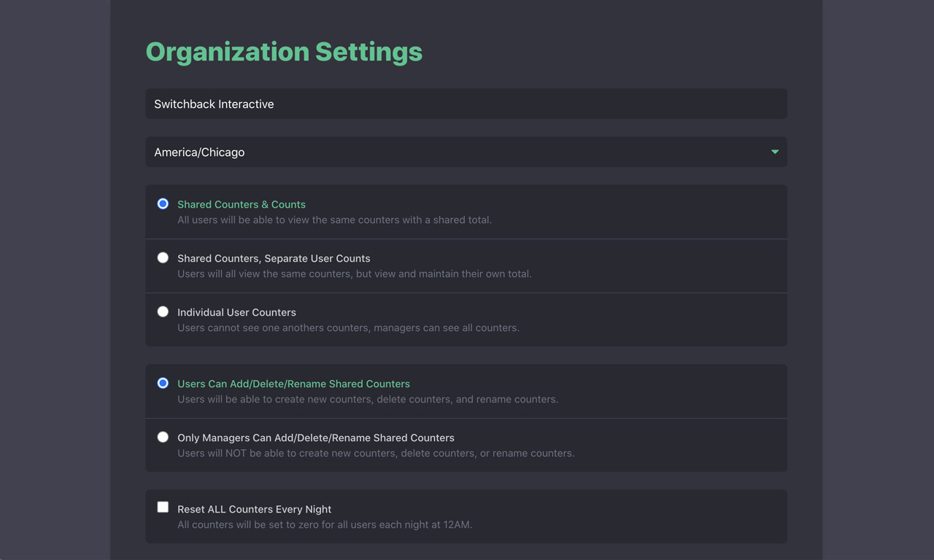934x560 pixels.
Task: Click description 'Users will NOT be able to create'
Action: pos(376,454)
